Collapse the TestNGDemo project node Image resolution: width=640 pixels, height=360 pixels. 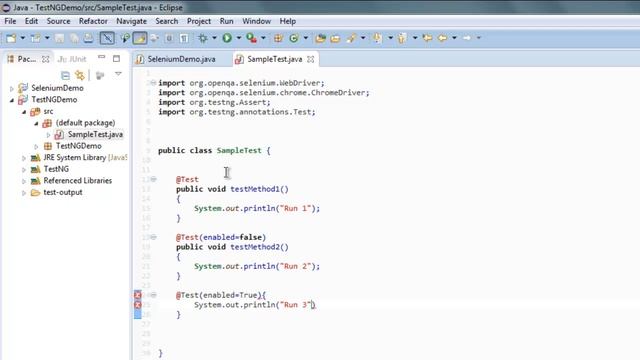(x=12, y=100)
